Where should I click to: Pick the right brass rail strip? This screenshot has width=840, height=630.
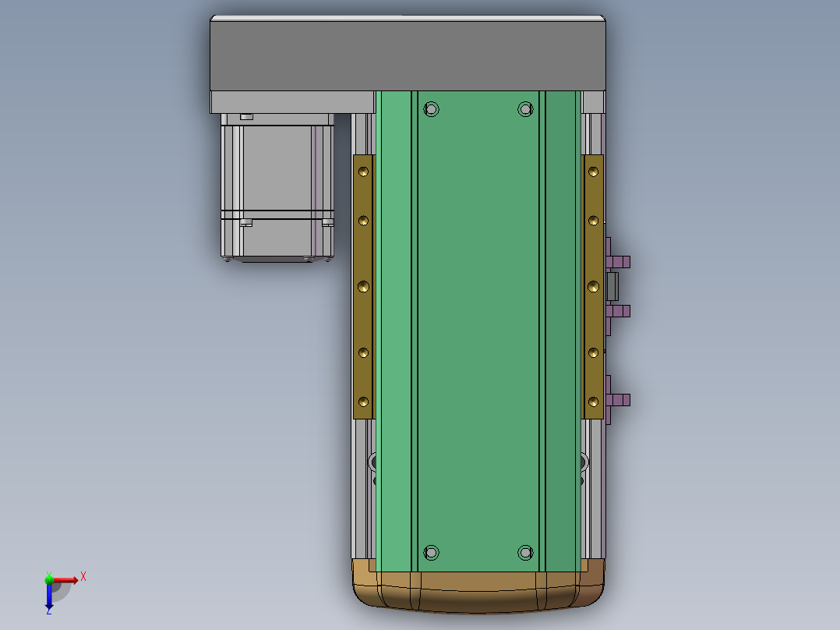click(594, 287)
